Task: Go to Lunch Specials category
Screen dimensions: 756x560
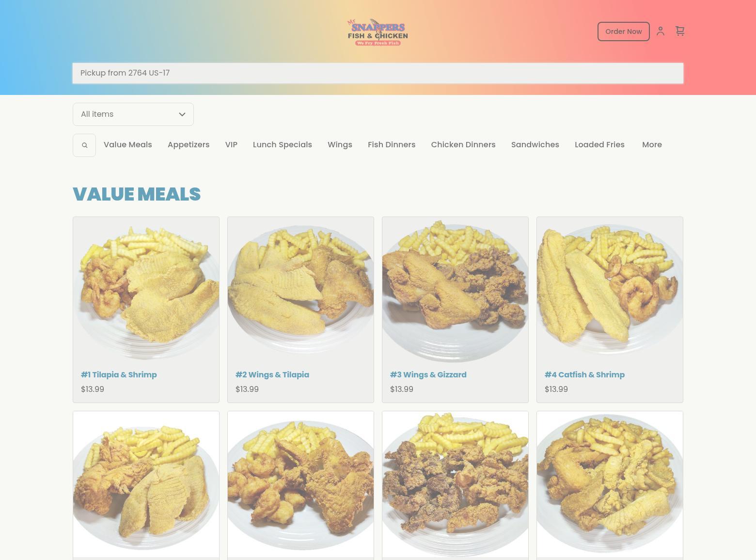Action: point(283,145)
